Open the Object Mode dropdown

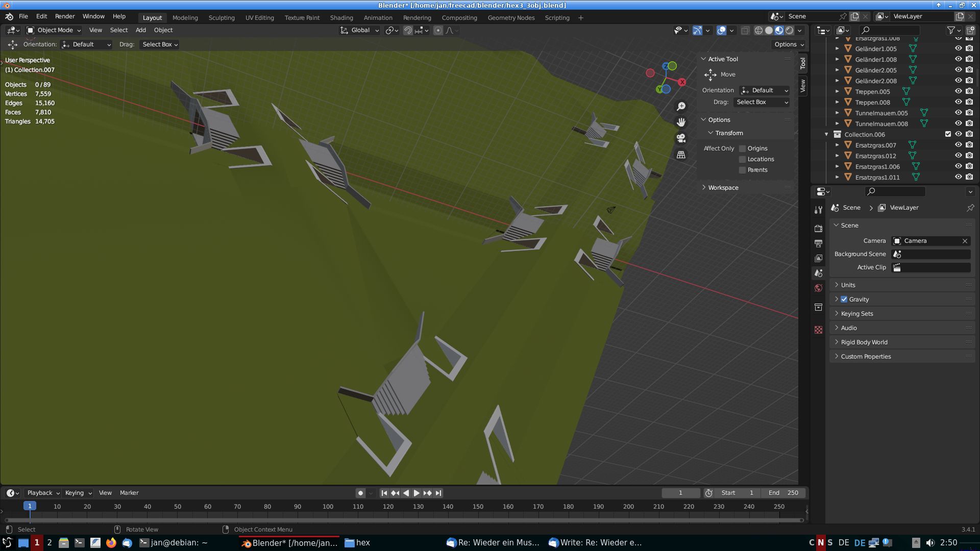click(x=54, y=30)
